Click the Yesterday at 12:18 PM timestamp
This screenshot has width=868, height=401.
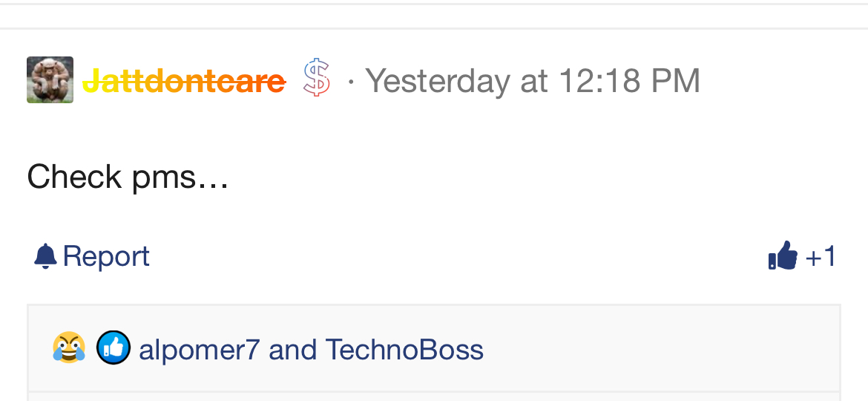(x=533, y=80)
